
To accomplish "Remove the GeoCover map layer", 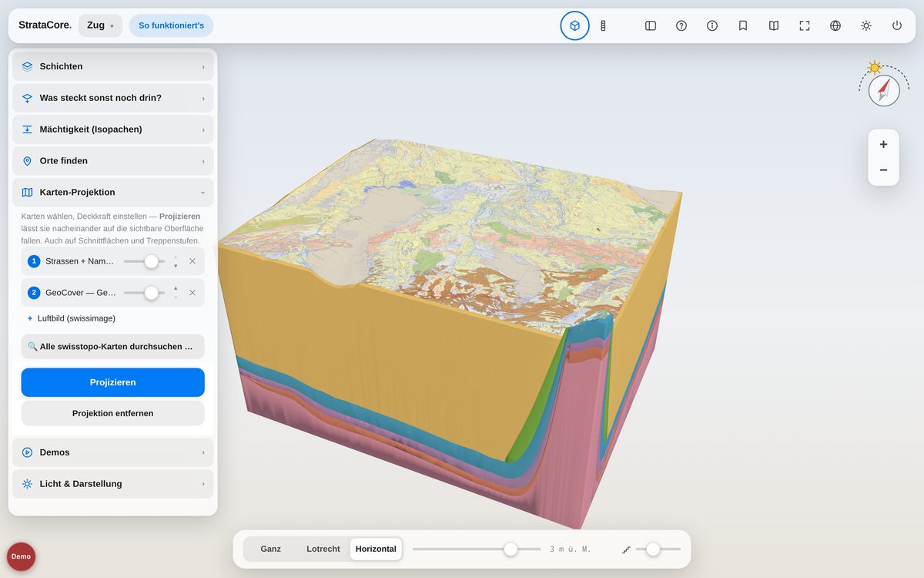I will pos(192,293).
